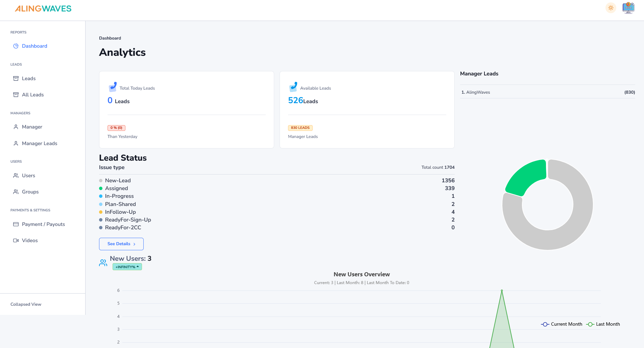
Task: Select the AlingWaves manager leads row
Action: pos(547,92)
